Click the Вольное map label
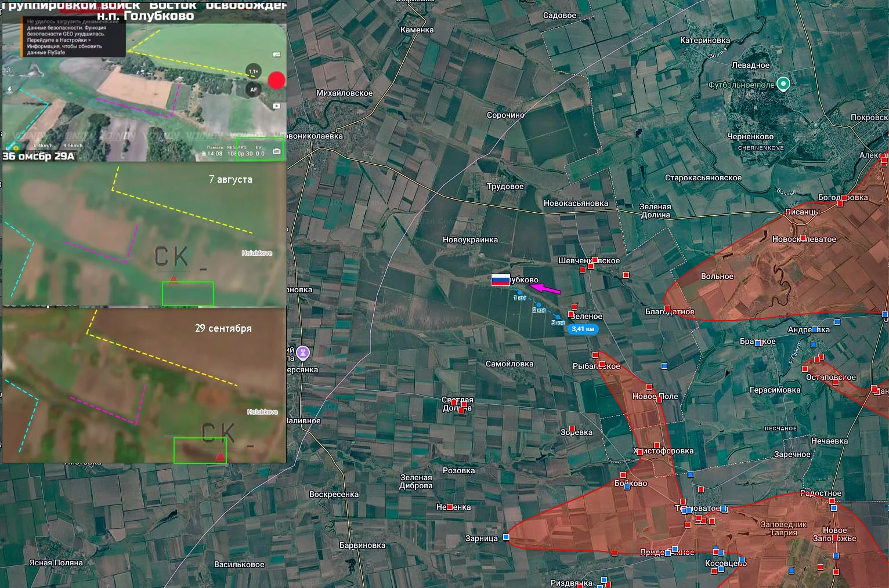Image resolution: width=889 pixels, height=588 pixels. pyautogui.click(x=717, y=276)
